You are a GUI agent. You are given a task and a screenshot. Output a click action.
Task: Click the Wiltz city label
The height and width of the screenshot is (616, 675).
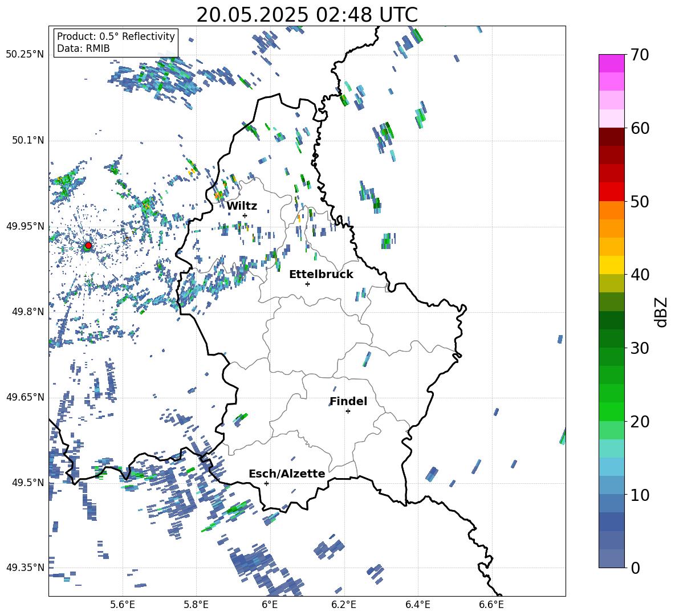[x=242, y=206]
